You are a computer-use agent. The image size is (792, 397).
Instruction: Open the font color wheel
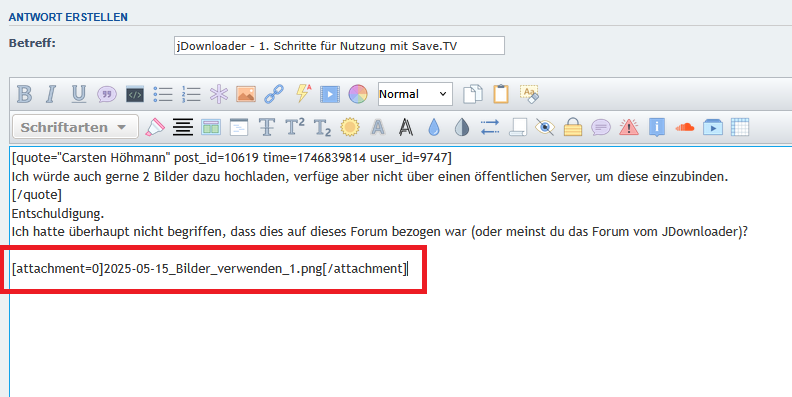[x=358, y=94]
